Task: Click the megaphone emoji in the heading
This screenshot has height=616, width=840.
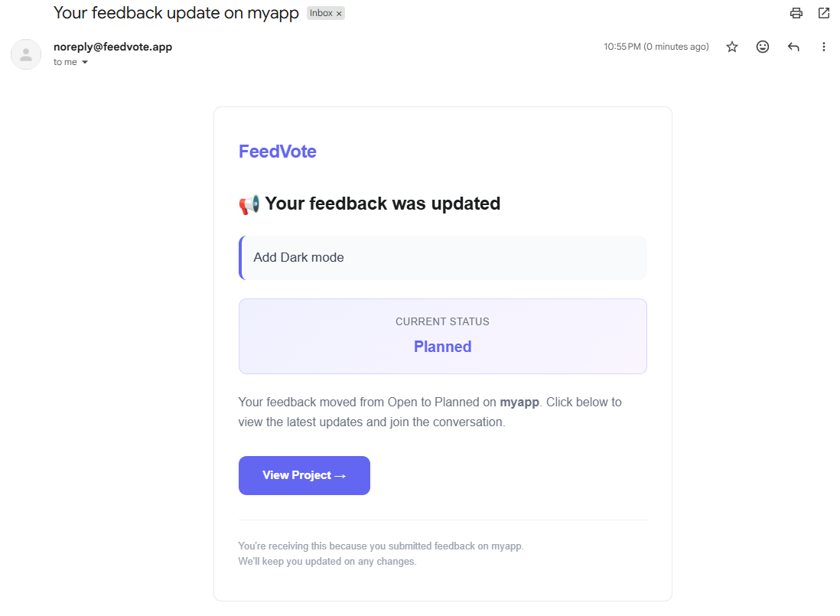Action: pyautogui.click(x=249, y=204)
